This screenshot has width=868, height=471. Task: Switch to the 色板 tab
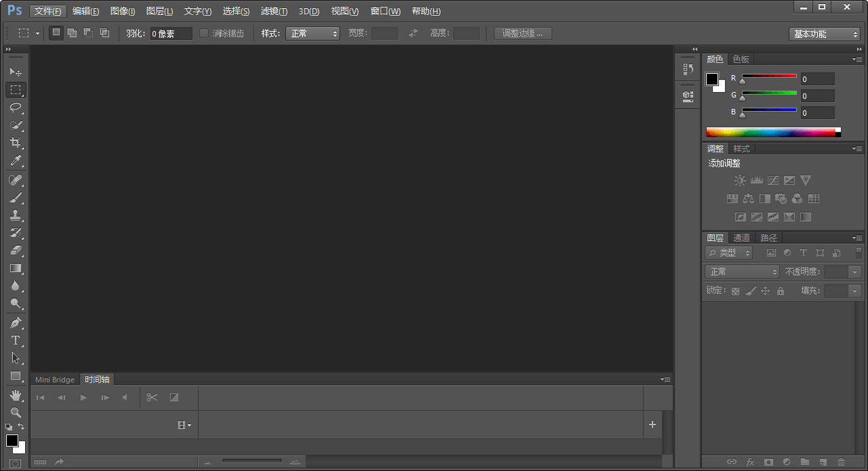[x=741, y=59]
